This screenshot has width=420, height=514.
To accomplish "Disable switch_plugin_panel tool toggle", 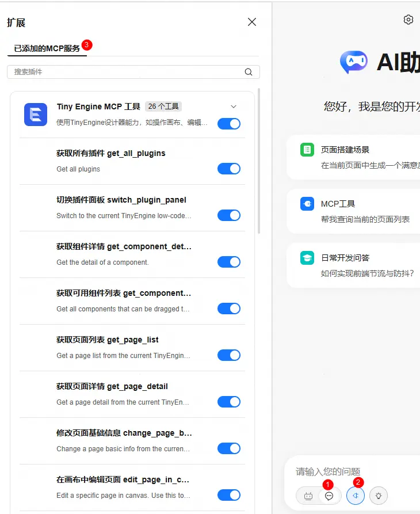I will (x=229, y=215).
